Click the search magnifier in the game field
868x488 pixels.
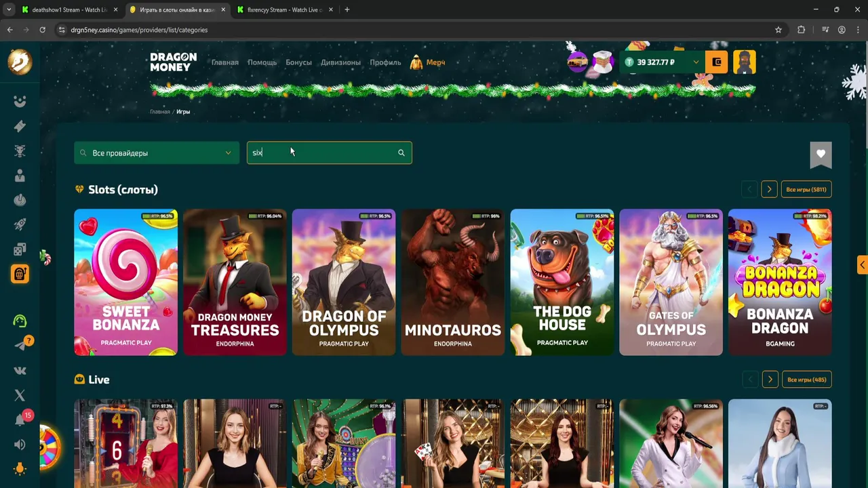(x=401, y=152)
